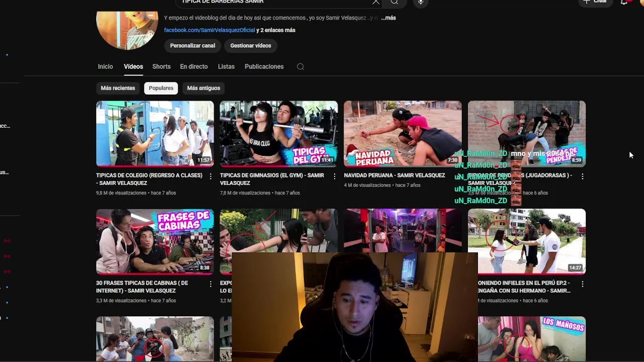Open NAVIDAD PERUANA video thumbnail
Viewport: 644px width, 362px height.
click(x=403, y=134)
